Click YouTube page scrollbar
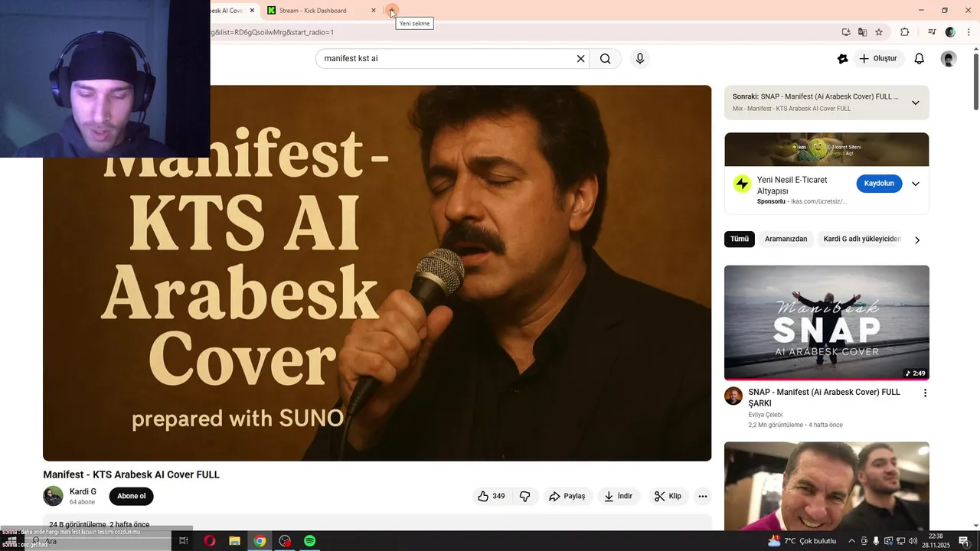980x551 pixels. point(975,82)
